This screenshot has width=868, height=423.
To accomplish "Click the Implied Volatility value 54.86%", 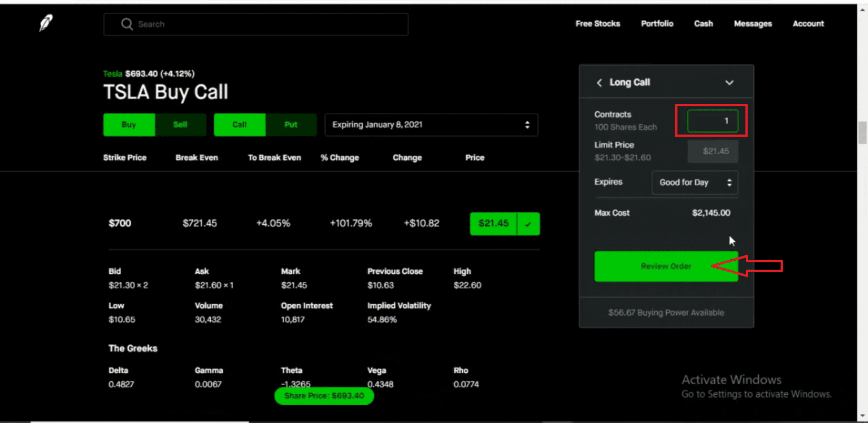I will click(x=382, y=320).
